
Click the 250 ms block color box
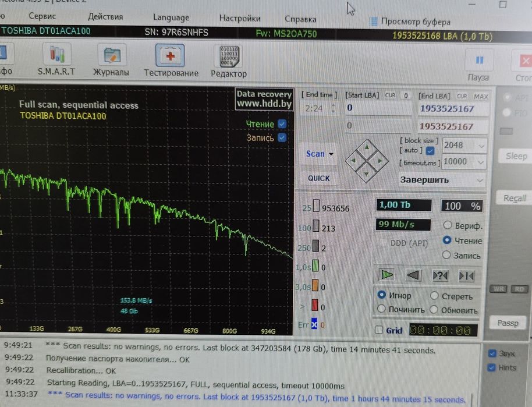tap(315, 245)
